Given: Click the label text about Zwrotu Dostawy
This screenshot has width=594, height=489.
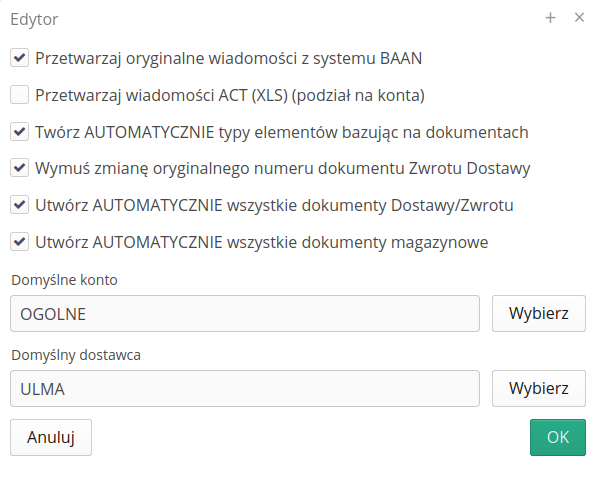Looking at the screenshot, I should [x=283, y=168].
